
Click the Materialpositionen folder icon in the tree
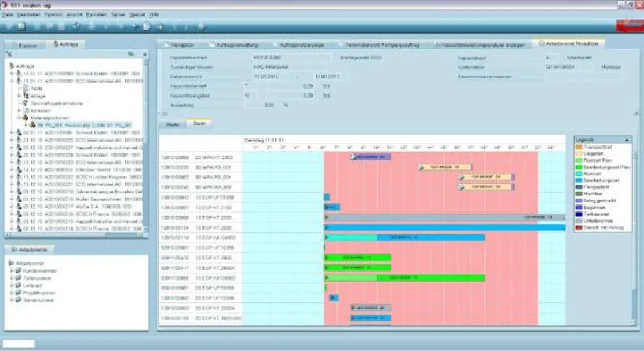point(25,117)
